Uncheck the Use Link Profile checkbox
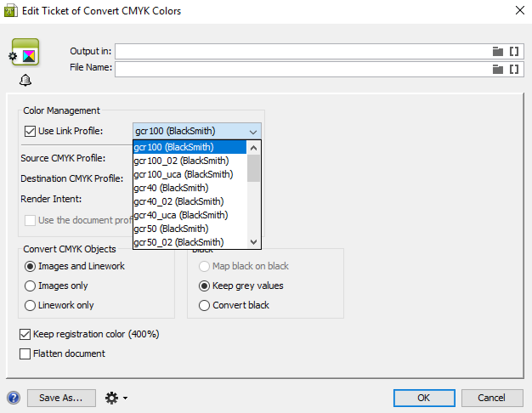Viewport: 532px width, 413px height. 30,131
